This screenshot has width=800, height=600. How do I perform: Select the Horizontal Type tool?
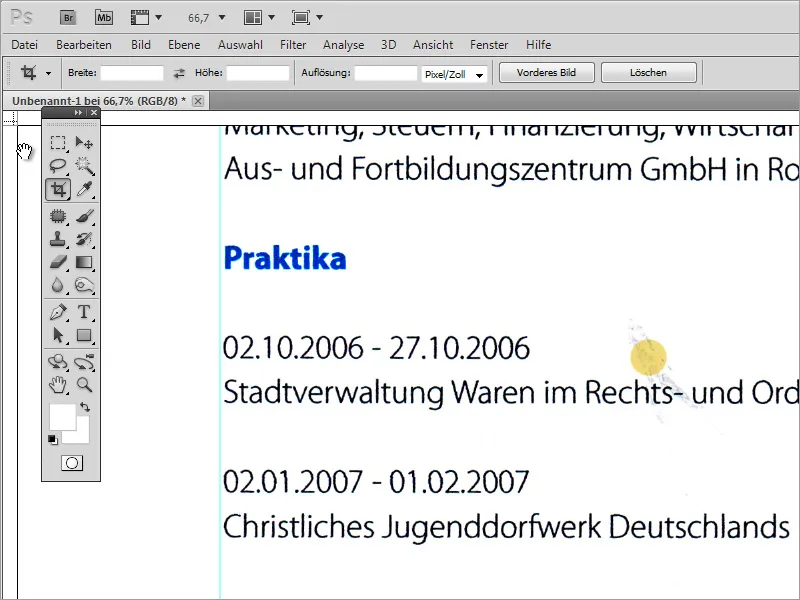click(84, 312)
